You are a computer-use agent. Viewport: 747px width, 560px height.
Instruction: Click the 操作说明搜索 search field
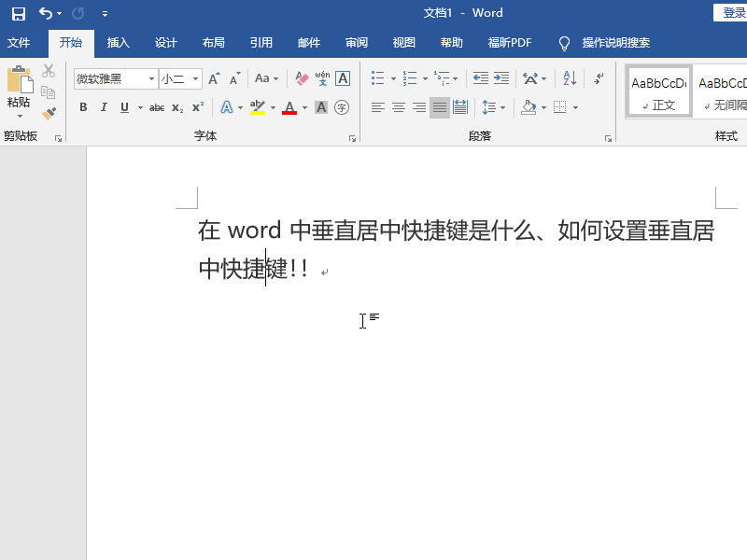point(616,43)
